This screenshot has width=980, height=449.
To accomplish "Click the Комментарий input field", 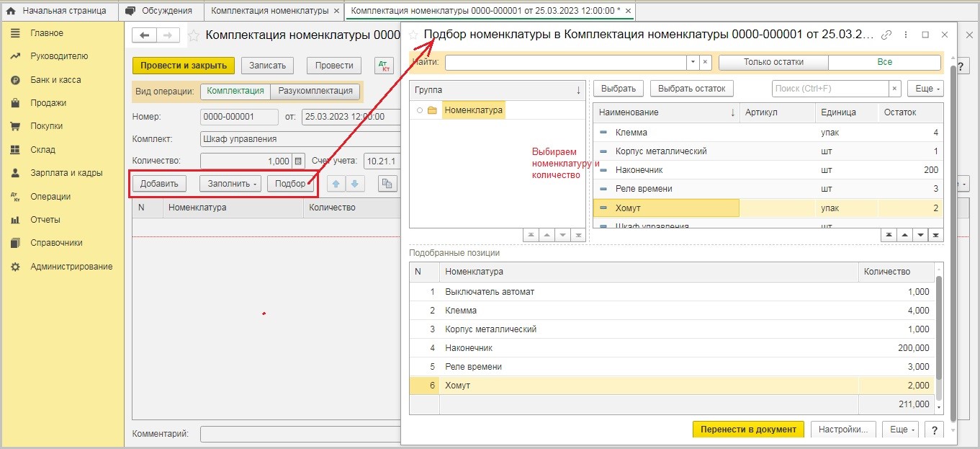I will (x=300, y=434).
